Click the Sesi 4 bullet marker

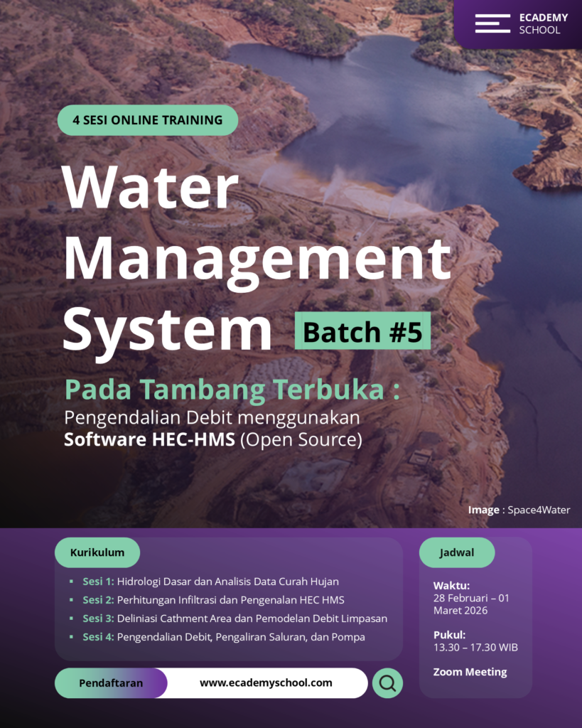point(71,637)
